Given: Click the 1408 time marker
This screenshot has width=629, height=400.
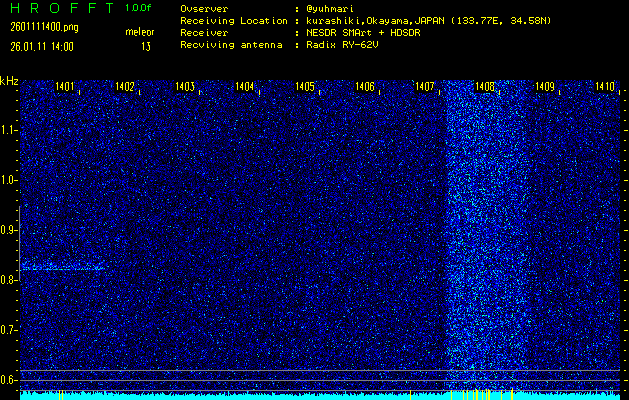Looking at the screenshot, I should click(x=485, y=86).
